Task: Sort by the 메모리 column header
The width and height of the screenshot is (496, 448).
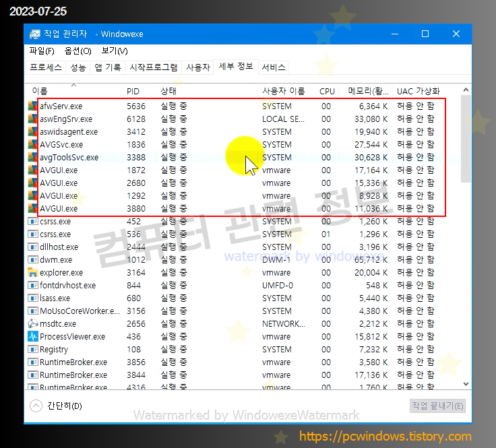Action: pyautogui.click(x=366, y=91)
